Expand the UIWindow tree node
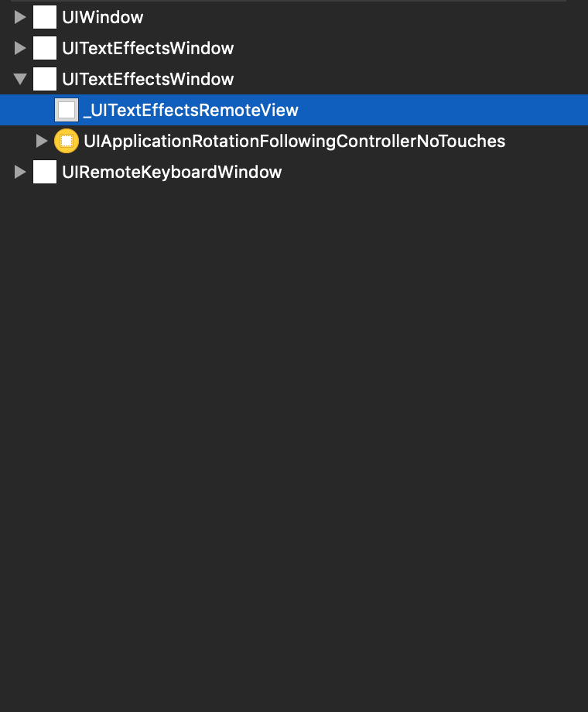588x712 pixels. pos(19,16)
